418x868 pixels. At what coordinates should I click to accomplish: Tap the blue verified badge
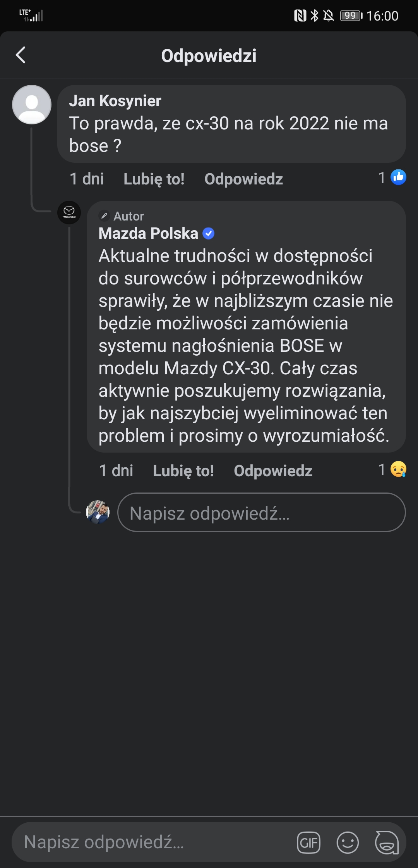(x=209, y=234)
